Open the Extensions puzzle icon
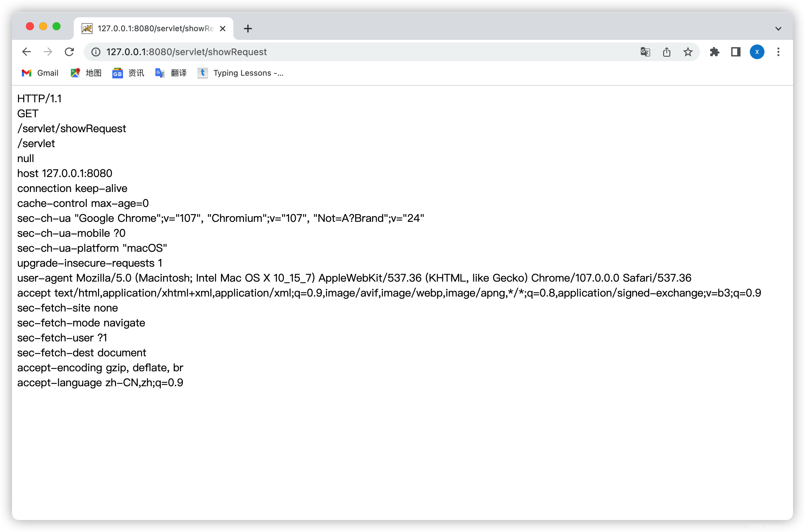This screenshot has width=805, height=532. click(714, 52)
